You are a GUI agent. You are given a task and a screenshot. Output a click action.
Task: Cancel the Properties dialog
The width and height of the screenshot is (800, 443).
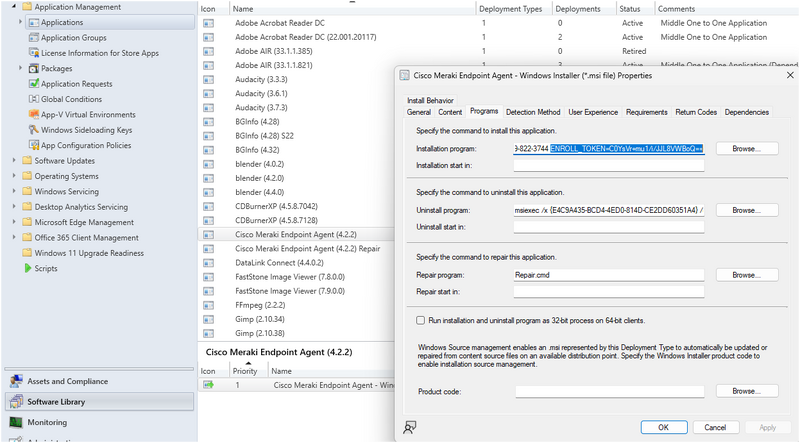tap(715, 427)
